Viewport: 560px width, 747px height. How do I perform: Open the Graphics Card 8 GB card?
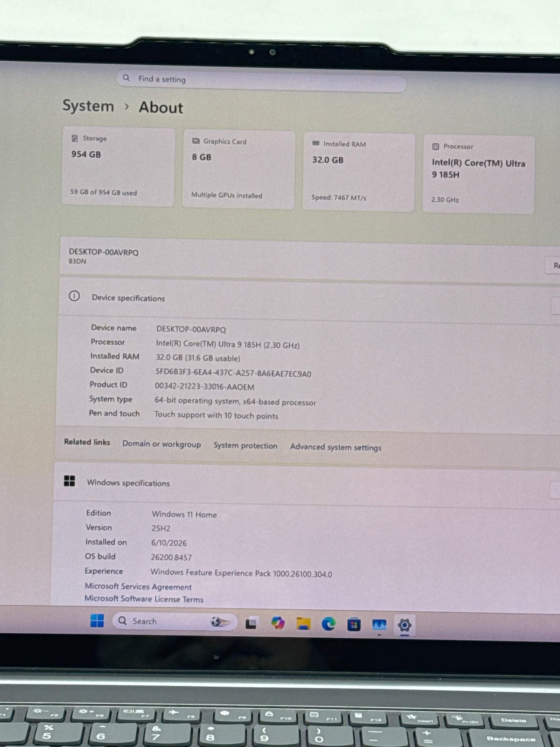pyautogui.click(x=238, y=170)
